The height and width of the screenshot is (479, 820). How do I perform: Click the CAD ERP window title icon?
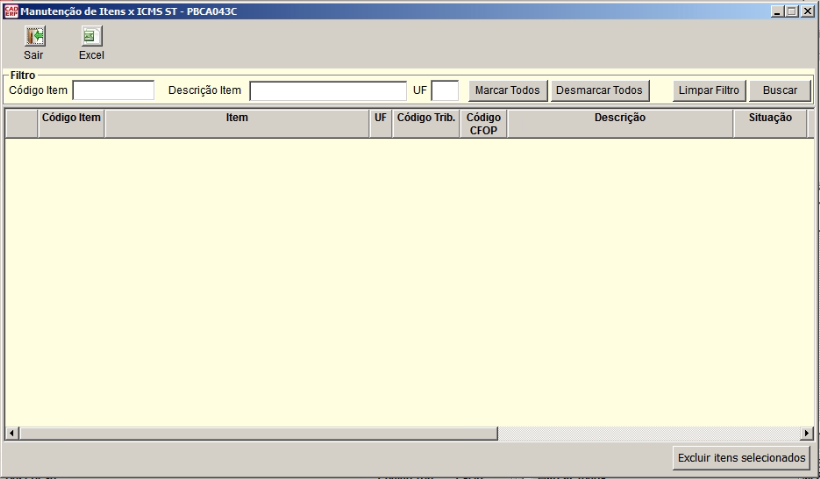click(10, 11)
